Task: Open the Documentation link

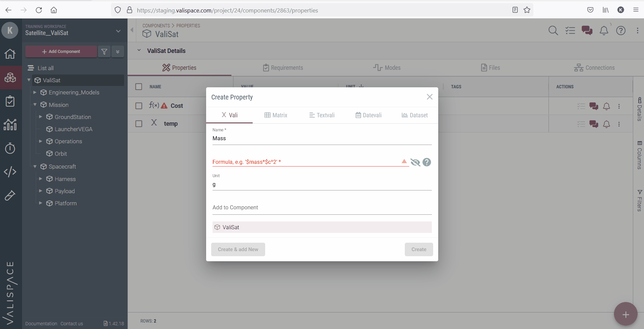Action: click(x=41, y=324)
